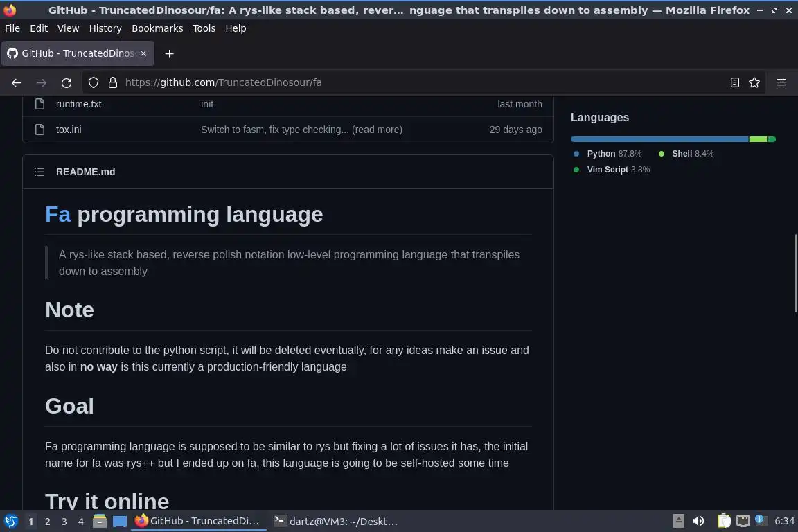The image size is (798, 532).
Task: Click the Goal heading in README
Action: click(69, 406)
